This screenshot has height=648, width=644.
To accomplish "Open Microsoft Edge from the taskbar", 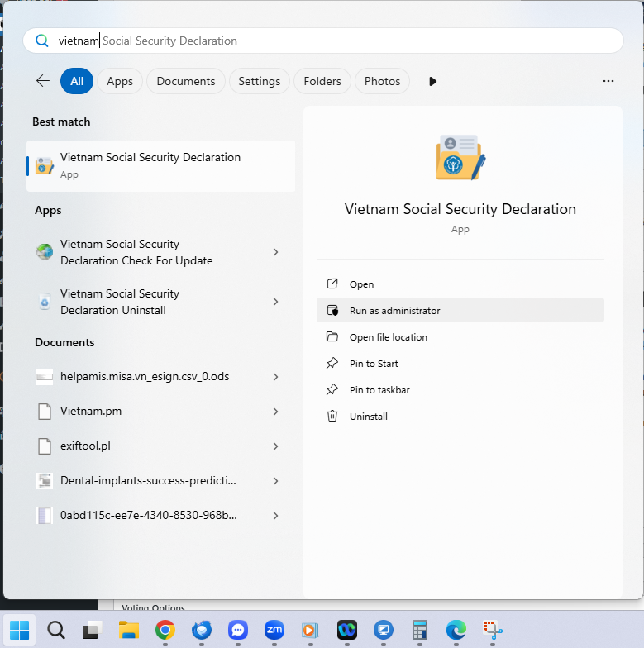I will click(456, 630).
